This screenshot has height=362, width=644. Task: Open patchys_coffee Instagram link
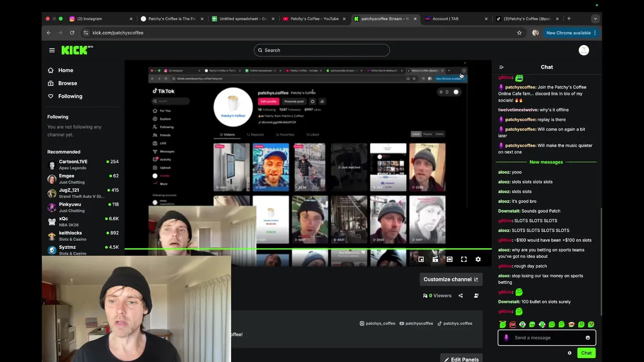click(x=377, y=324)
